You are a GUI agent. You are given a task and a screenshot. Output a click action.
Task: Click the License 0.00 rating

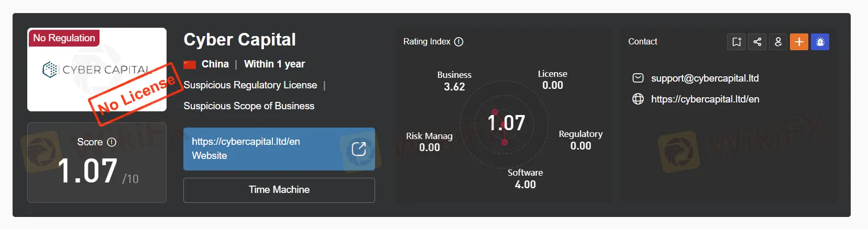[x=553, y=79]
